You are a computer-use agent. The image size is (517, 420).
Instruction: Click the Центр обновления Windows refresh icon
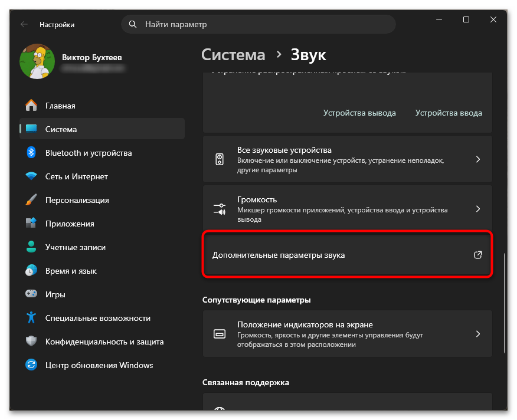(x=31, y=365)
